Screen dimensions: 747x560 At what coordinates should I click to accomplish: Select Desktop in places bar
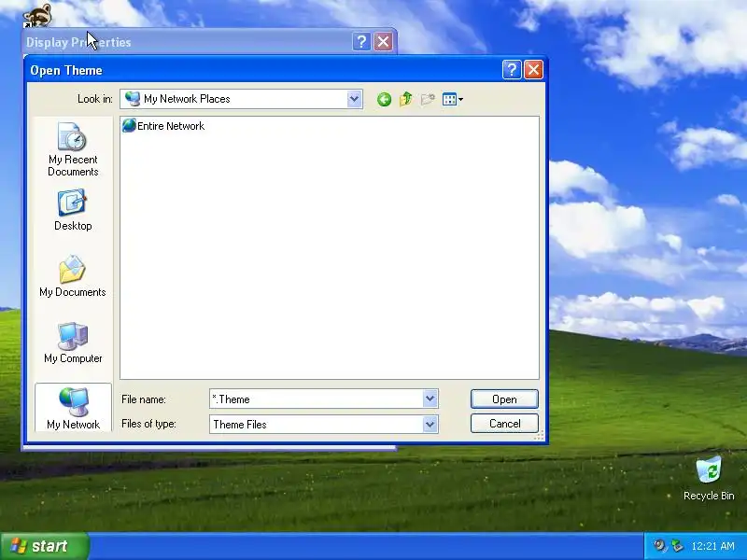pos(73,211)
